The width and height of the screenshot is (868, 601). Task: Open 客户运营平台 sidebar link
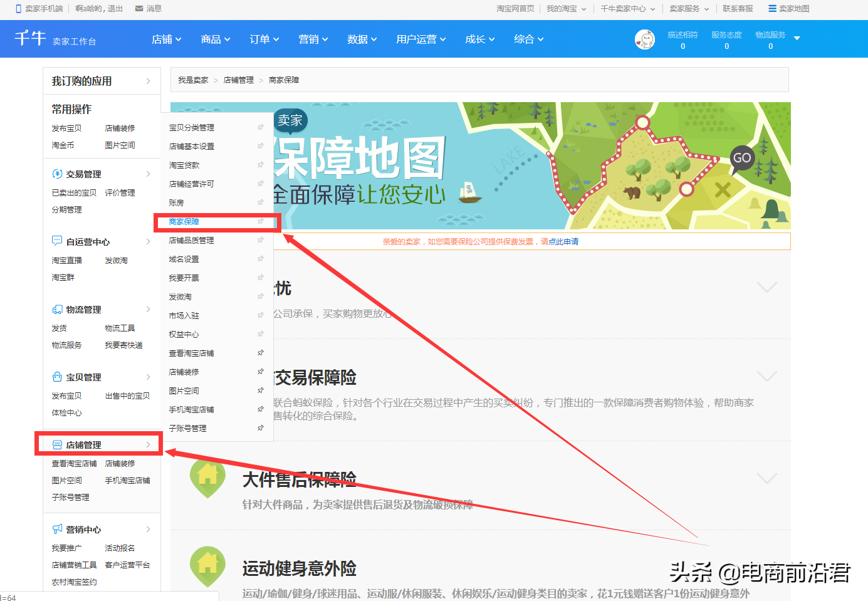(x=128, y=565)
